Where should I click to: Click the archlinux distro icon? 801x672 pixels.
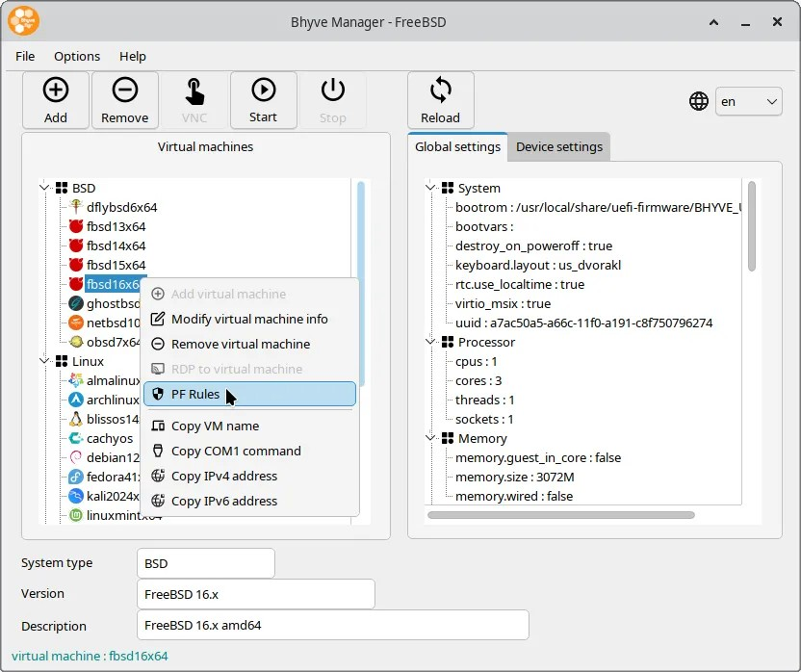pyautogui.click(x=76, y=400)
